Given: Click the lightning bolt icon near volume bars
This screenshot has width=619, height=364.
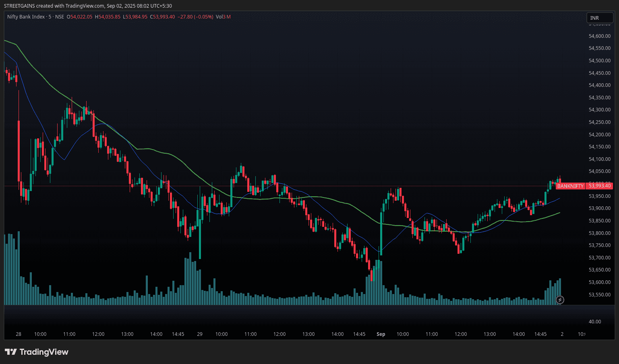Looking at the screenshot, I should 559,300.
